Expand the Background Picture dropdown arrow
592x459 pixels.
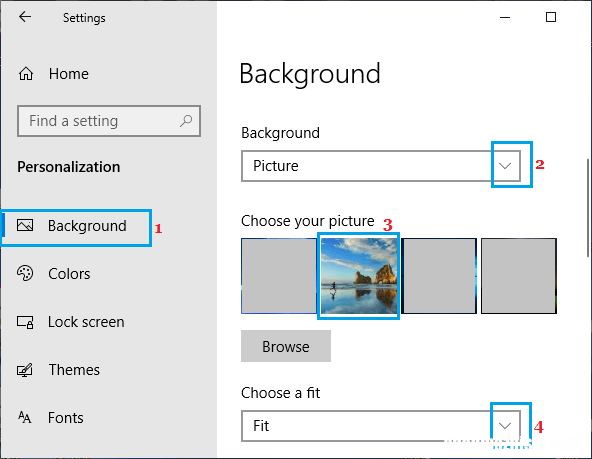[x=505, y=166]
